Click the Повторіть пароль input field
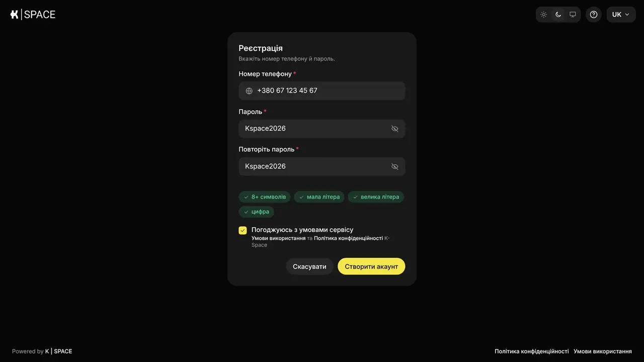644x362 pixels. coord(322,166)
